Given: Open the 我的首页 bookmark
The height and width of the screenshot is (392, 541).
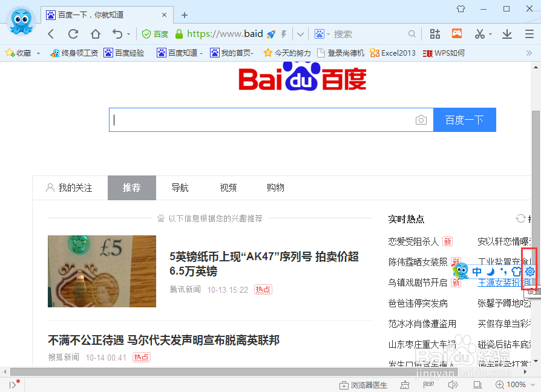Looking at the screenshot, I should coord(232,53).
